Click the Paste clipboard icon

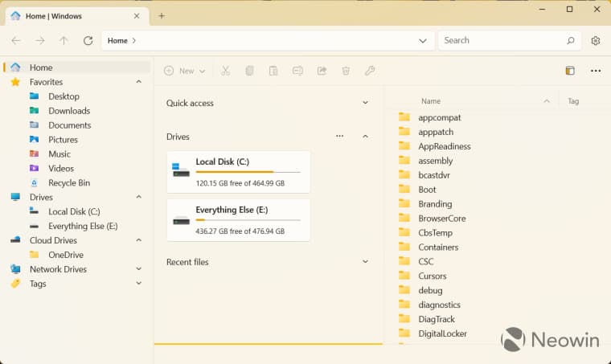[x=273, y=71]
